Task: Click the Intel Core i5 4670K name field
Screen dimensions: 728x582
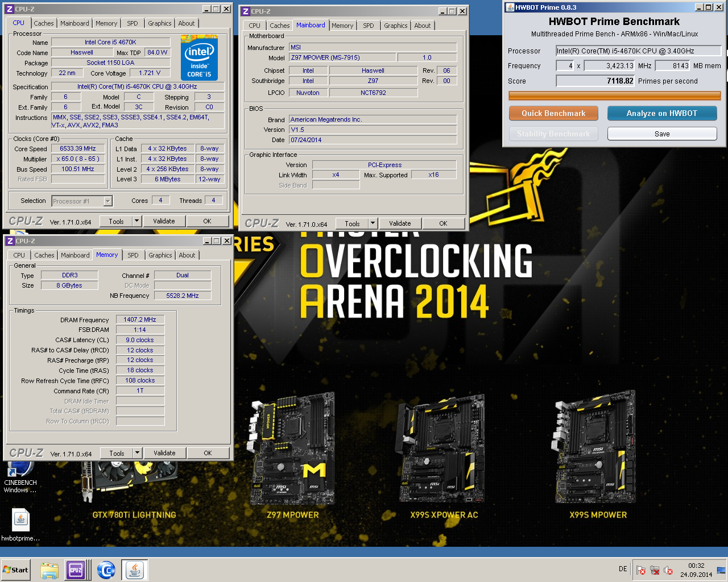Action: (x=110, y=42)
